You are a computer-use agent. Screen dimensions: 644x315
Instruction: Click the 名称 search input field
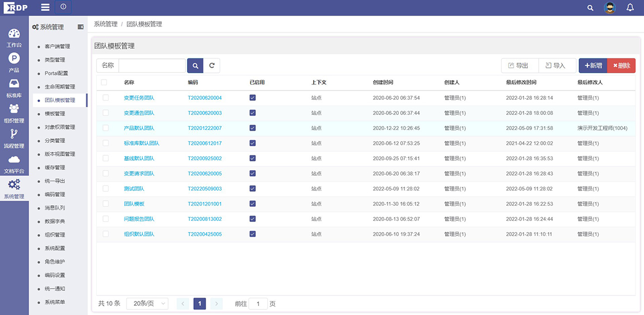[x=152, y=66]
